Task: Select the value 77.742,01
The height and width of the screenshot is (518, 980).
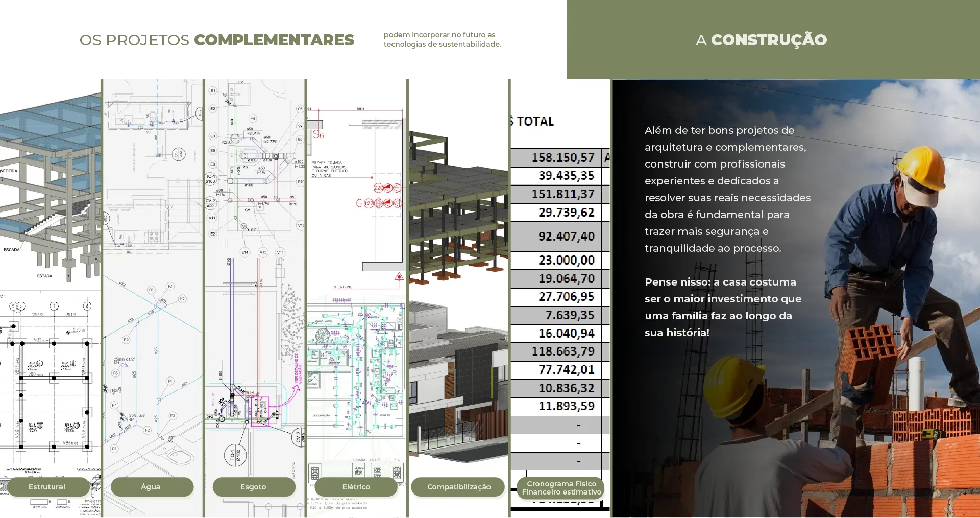Action: [566, 370]
